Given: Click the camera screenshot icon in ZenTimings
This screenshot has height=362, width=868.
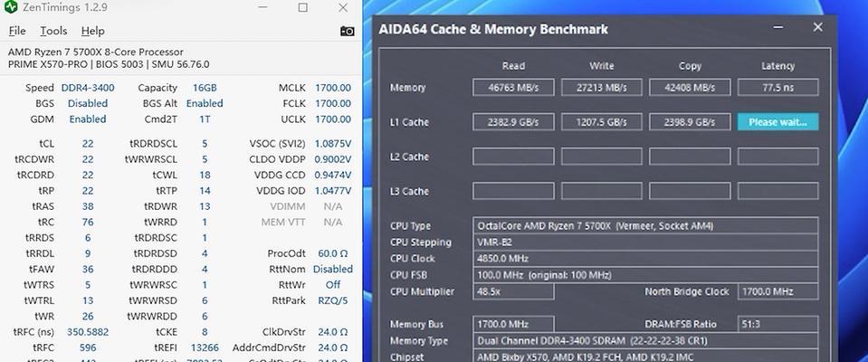Looking at the screenshot, I should click(x=347, y=31).
